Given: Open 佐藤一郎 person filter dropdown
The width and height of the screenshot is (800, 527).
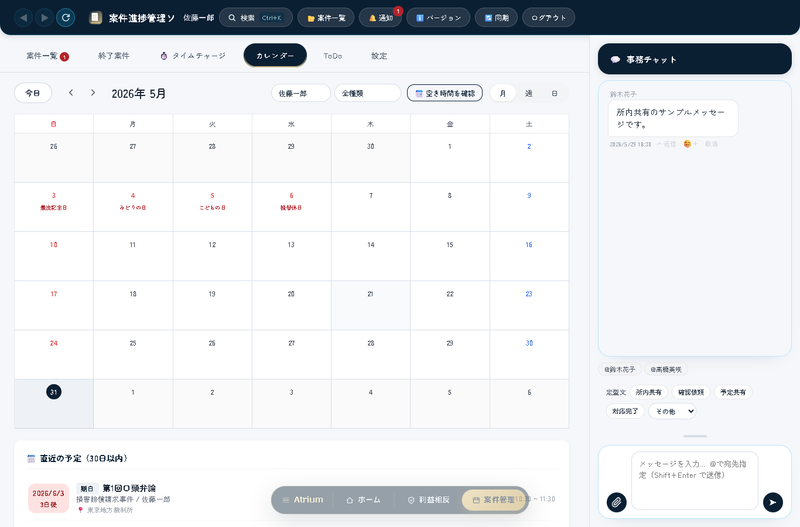Looking at the screenshot, I should tap(301, 93).
